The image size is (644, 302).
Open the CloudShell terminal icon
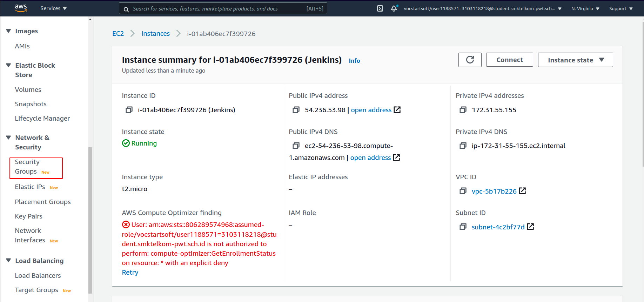point(380,8)
